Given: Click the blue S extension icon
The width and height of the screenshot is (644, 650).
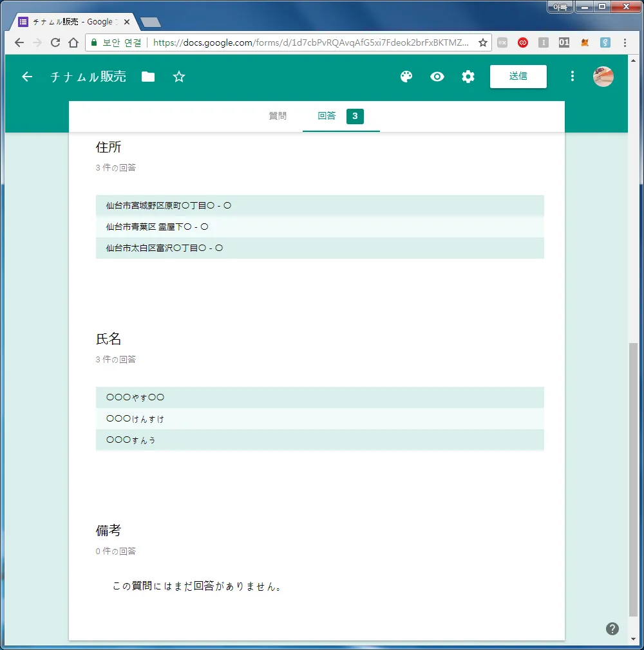Looking at the screenshot, I should pos(605,42).
